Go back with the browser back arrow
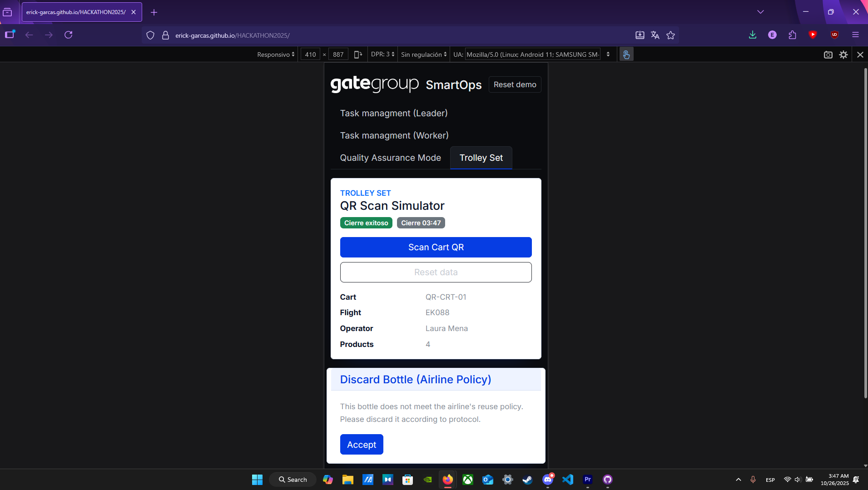The width and height of the screenshot is (868, 490). 29,35
